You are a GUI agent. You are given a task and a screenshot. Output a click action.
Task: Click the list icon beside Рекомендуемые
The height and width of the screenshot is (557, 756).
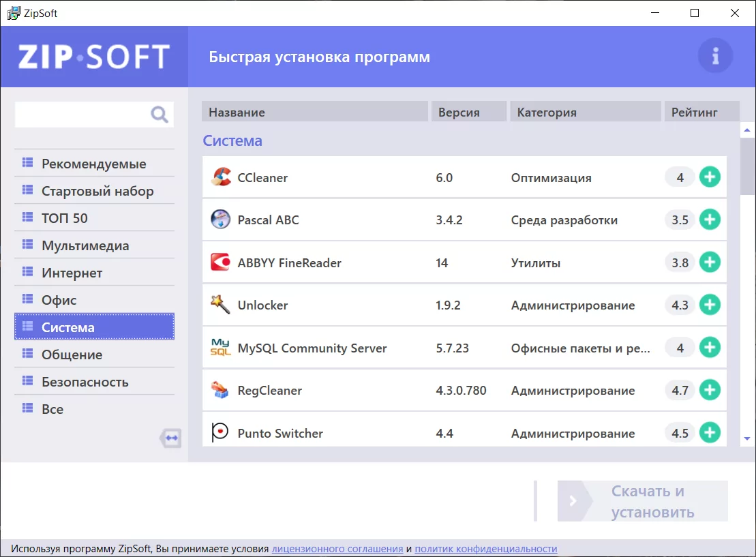[28, 162]
